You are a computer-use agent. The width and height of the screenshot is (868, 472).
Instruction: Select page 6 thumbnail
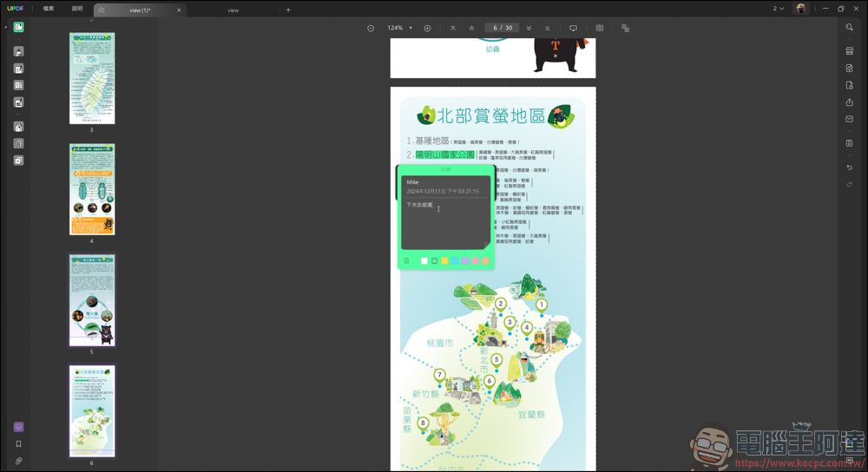pyautogui.click(x=92, y=411)
